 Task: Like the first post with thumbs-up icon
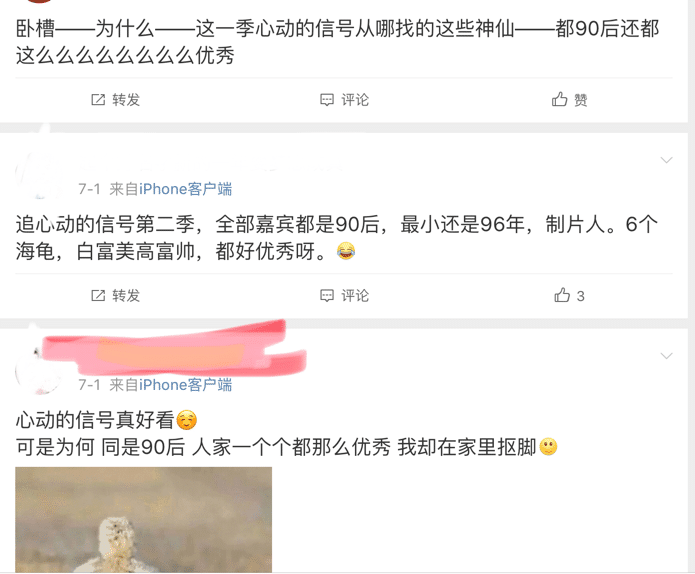pos(559,99)
